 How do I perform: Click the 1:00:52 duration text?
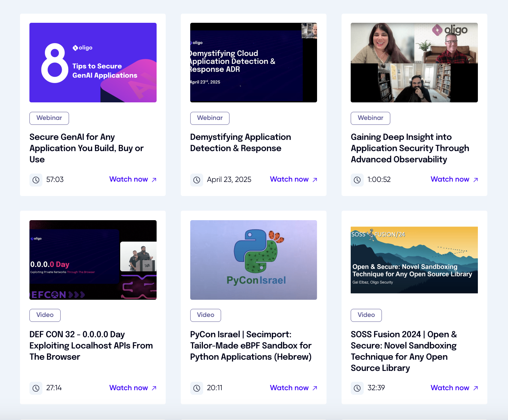point(379,179)
